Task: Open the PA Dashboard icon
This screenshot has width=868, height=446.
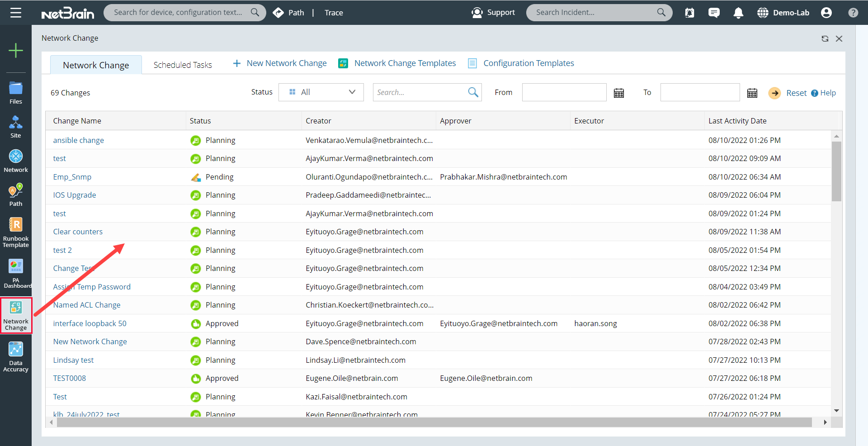Action: point(16,273)
